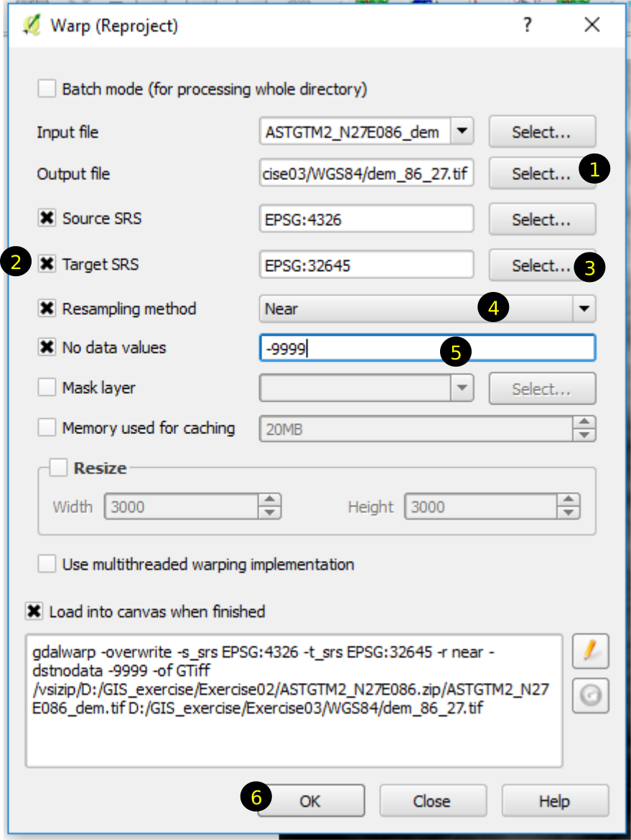Click Select button for Target SRS
This screenshot has height=840, width=631.
click(x=541, y=265)
